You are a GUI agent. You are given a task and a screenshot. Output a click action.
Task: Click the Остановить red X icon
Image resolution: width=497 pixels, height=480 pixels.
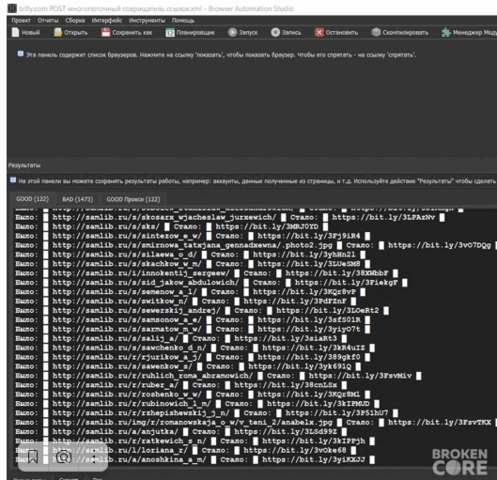[x=319, y=32]
